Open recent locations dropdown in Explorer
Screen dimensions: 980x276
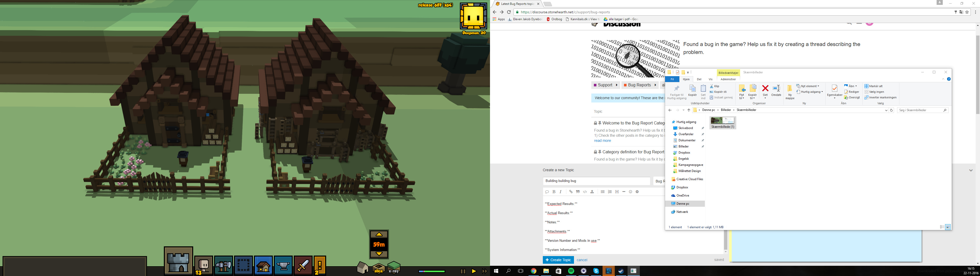coord(683,110)
